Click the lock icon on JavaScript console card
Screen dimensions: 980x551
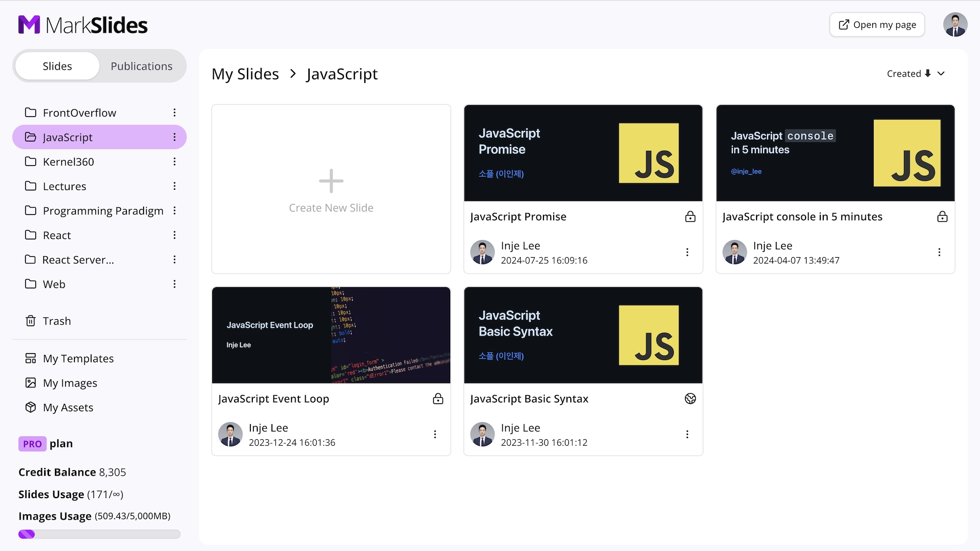942,216
